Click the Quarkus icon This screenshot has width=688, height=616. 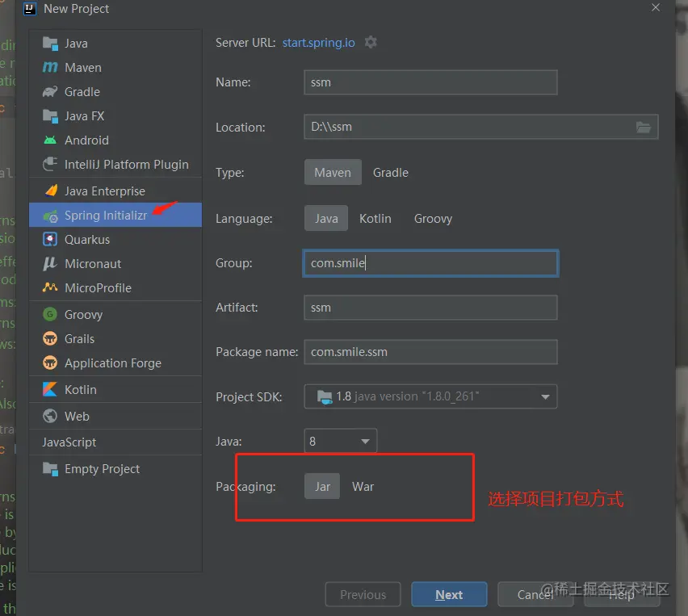pos(50,240)
